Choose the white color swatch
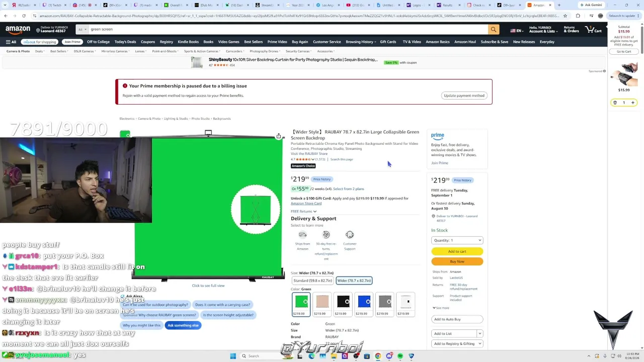 tap(406, 304)
